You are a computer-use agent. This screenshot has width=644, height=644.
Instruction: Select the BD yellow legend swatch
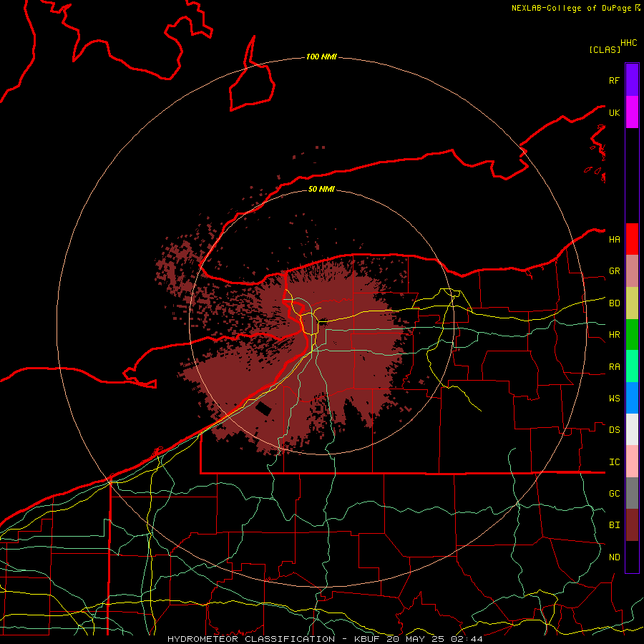pos(632,303)
